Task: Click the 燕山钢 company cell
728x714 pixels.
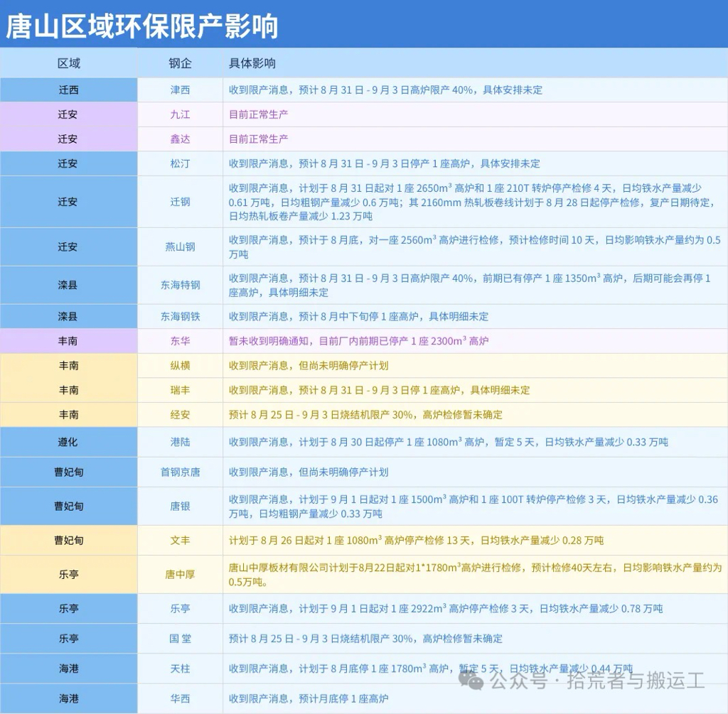Action: pyautogui.click(x=180, y=247)
